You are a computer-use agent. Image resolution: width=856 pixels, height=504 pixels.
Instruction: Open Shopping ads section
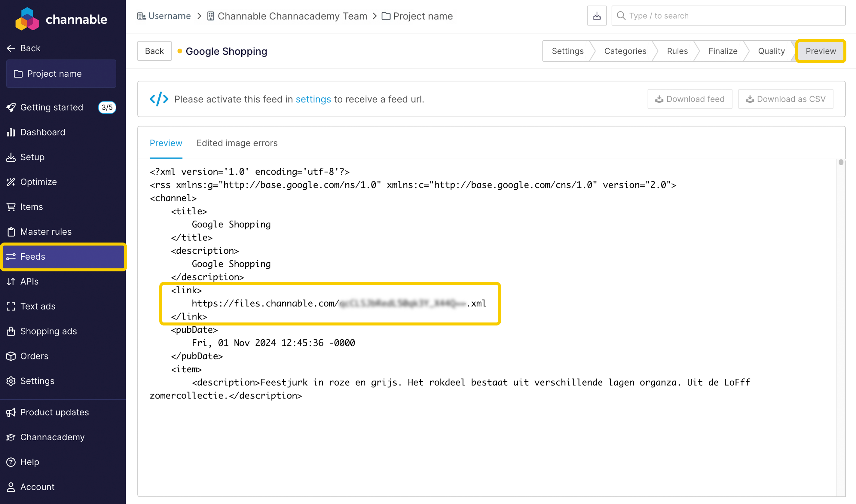pos(42,331)
